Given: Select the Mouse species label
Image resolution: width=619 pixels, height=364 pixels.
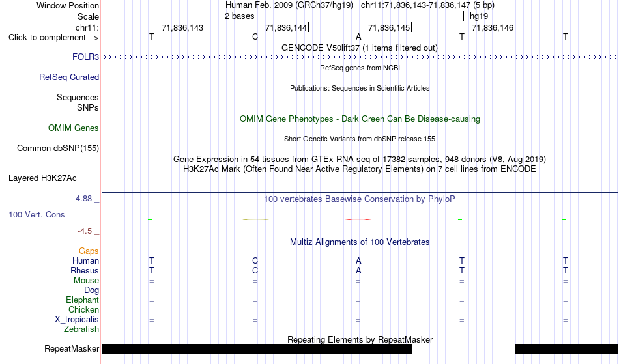Looking at the screenshot, I should [x=86, y=281].
